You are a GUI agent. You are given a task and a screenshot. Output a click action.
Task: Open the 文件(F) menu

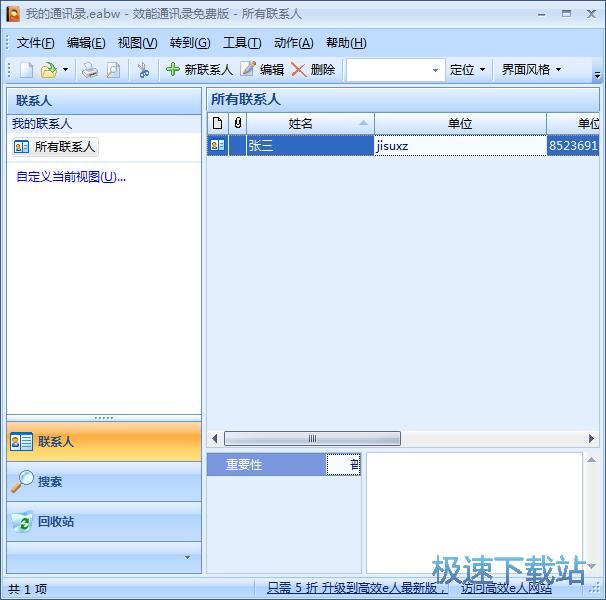click(35, 43)
